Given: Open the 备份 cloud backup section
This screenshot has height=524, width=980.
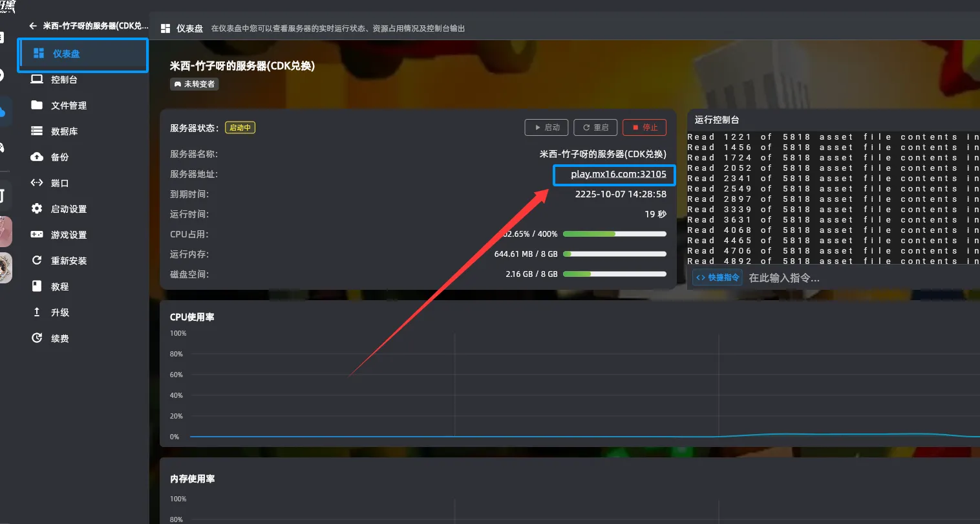Looking at the screenshot, I should 37,157.
